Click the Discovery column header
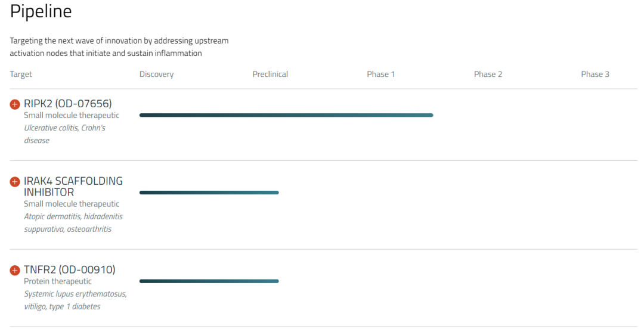This screenshot has width=644, height=332. click(x=156, y=75)
